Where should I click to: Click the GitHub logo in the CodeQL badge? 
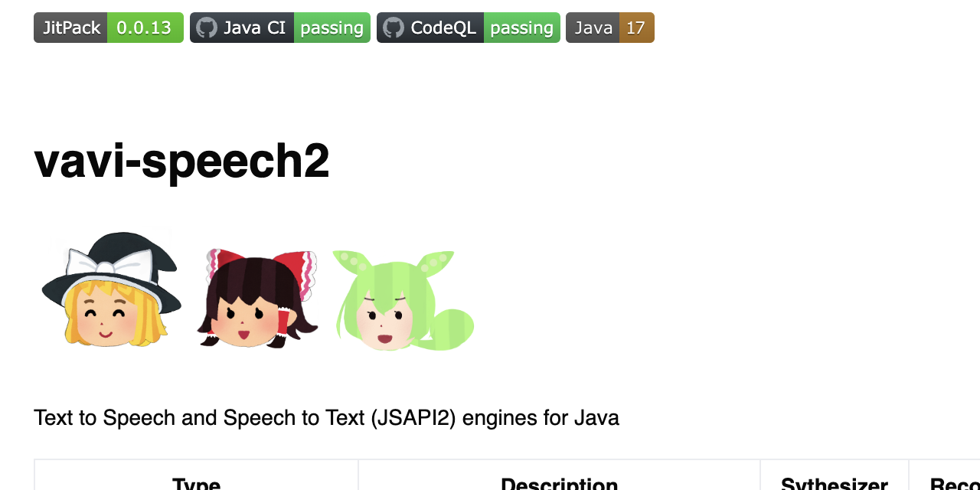coord(394,28)
